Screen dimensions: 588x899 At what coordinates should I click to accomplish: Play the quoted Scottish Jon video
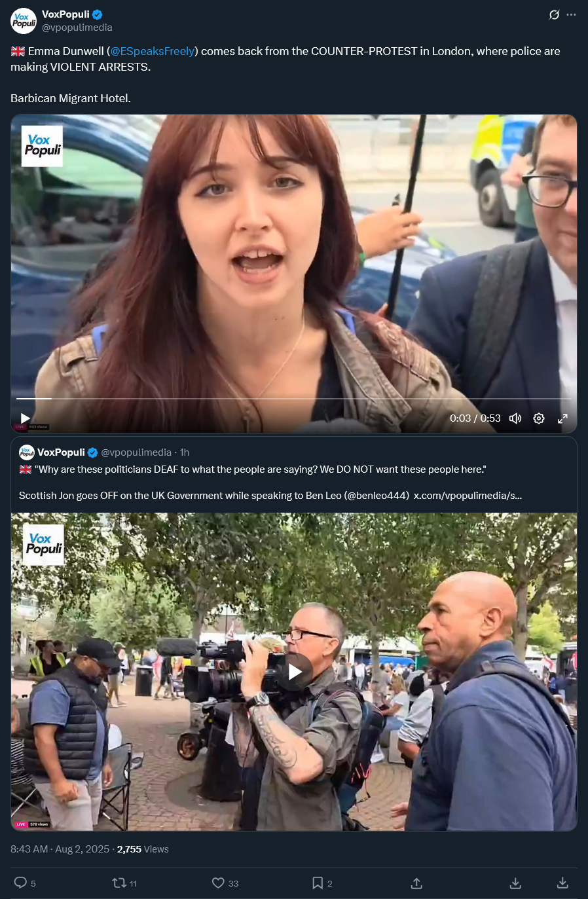click(x=294, y=672)
